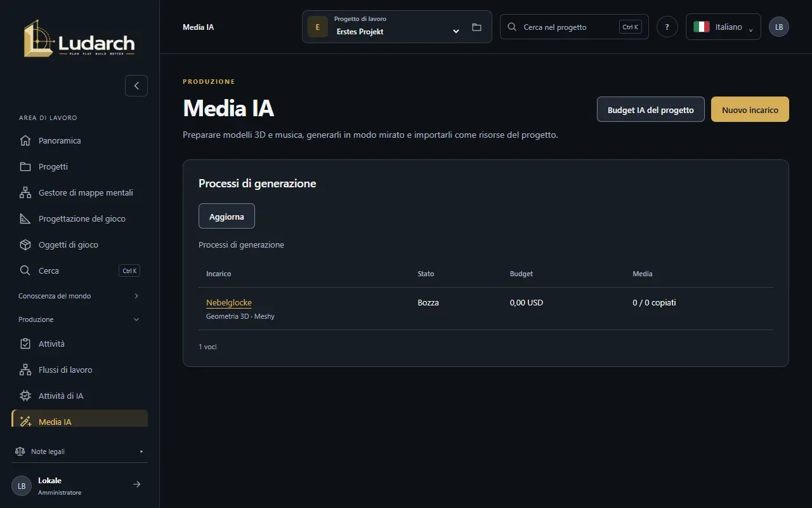Click the 0,00 USD budget value

coord(527,302)
